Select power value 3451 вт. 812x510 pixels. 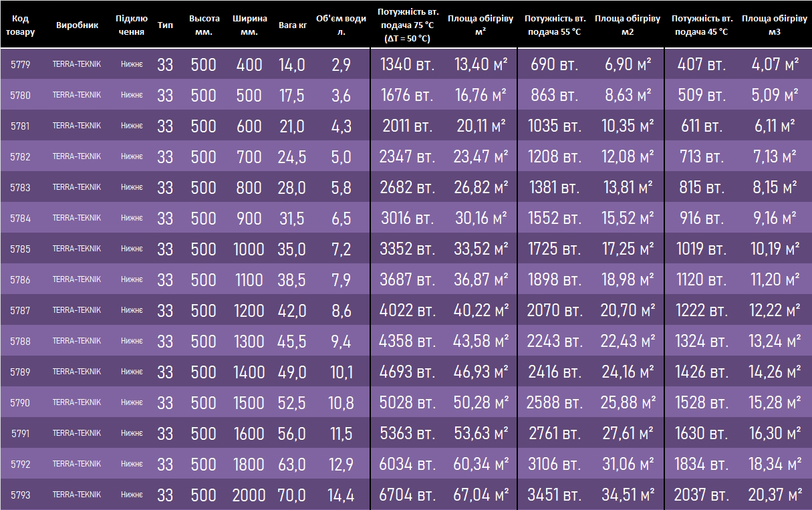[x=555, y=495]
